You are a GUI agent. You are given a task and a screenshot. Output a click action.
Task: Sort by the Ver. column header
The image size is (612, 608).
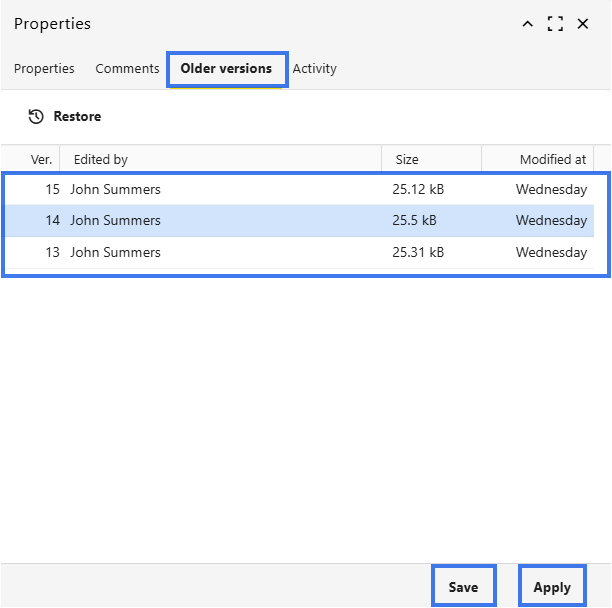pyautogui.click(x=41, y=159)
